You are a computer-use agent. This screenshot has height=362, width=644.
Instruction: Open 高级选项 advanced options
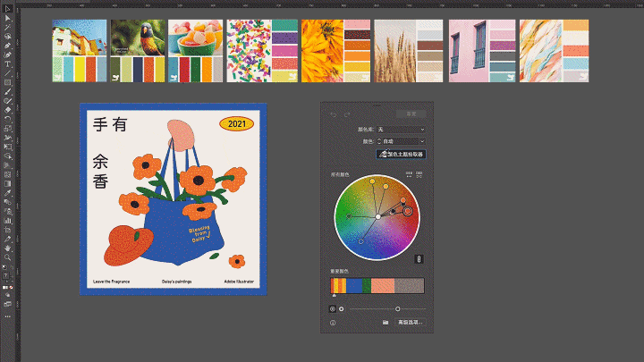click(x=410, y=322)
